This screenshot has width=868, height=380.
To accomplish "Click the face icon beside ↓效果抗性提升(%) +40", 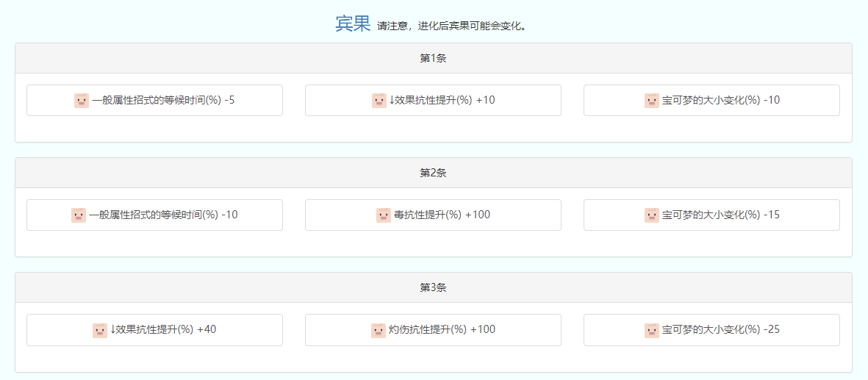I will [x=100, y=330].
